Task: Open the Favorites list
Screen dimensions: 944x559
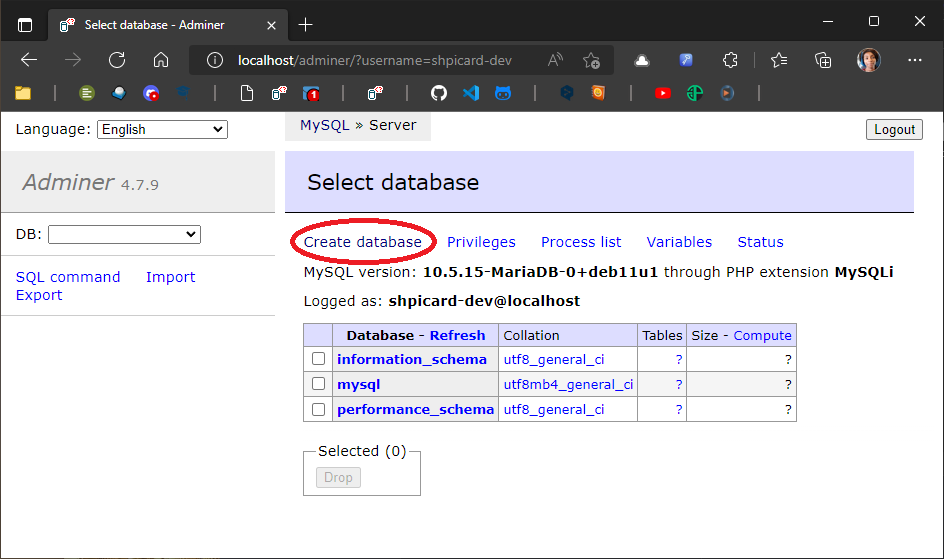Action: point(778,60)
